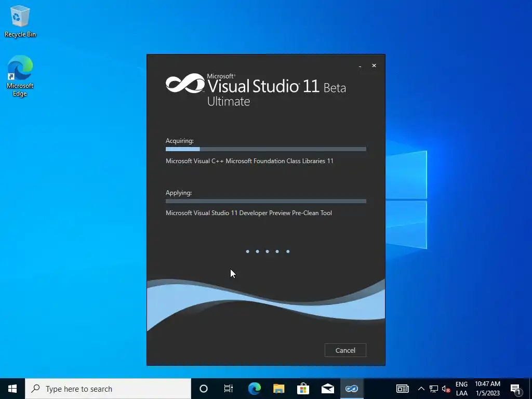Viewport: 532px width, 399px height.
Task: Show hidden system tray icons
Action: pyautogui.click(x=421, y=389)
